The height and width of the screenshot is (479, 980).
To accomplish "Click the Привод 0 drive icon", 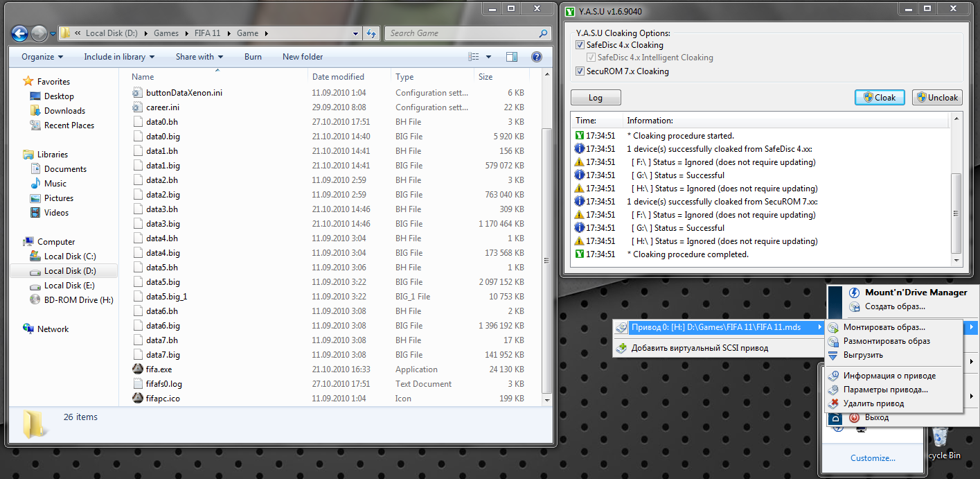I will [x=622, y=327].
